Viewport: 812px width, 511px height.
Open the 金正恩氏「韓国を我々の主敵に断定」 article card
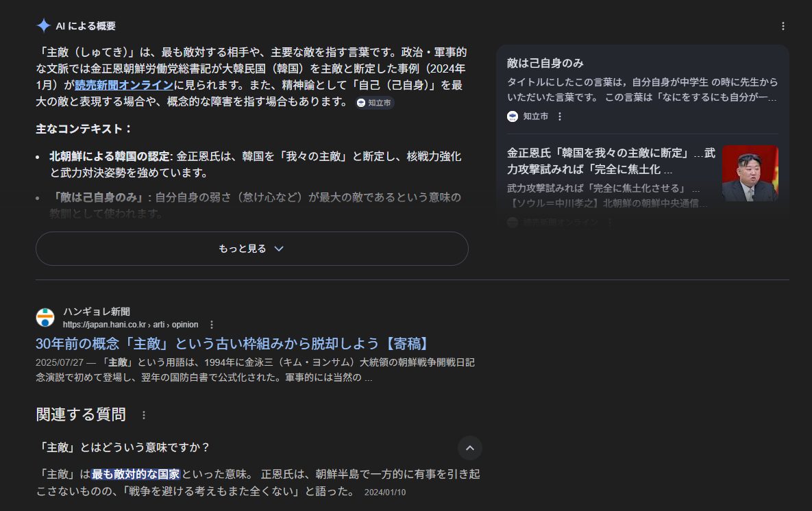610,160
